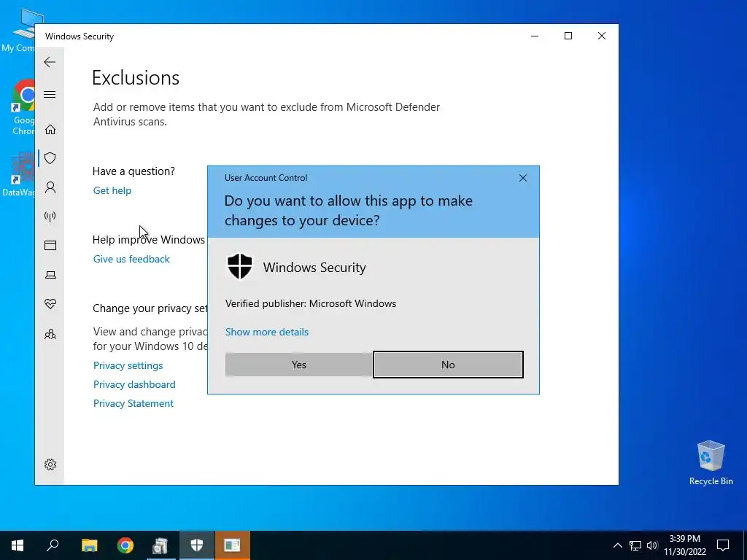Open File Explorer from taskbar
This screenshot has height=560, width=747.
[89, 545]
